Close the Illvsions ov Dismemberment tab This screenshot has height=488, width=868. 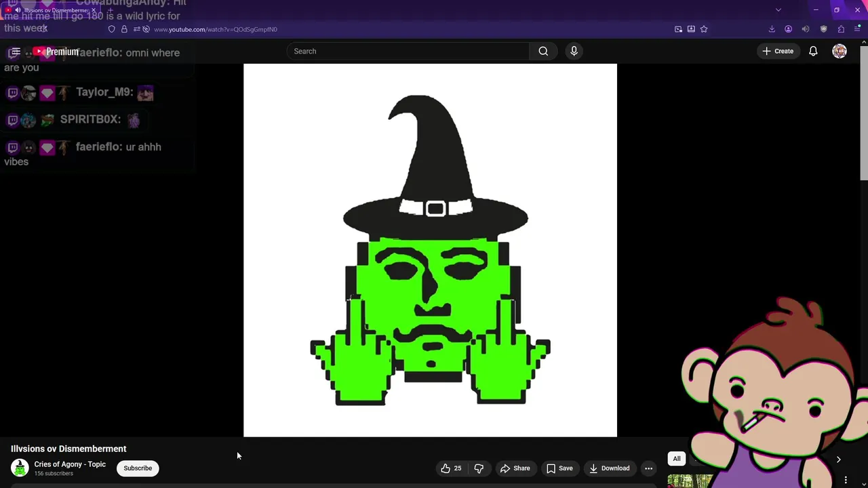click(94, 10)
